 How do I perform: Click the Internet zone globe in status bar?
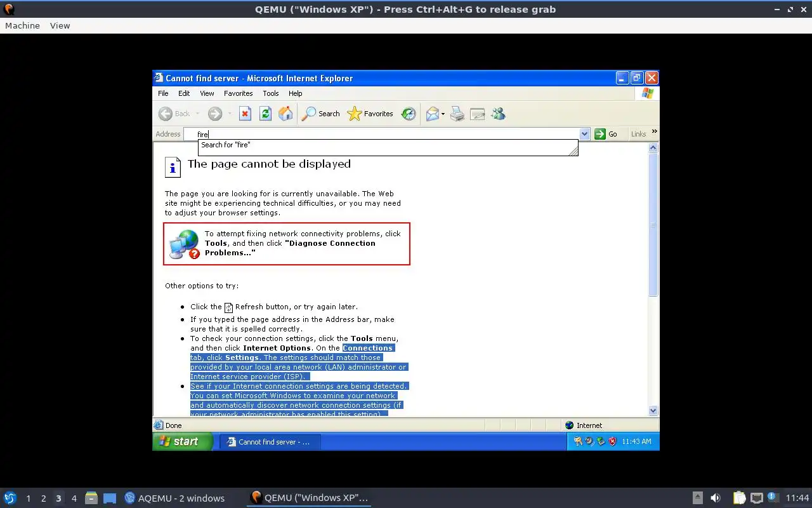click(x=570, y=425)
